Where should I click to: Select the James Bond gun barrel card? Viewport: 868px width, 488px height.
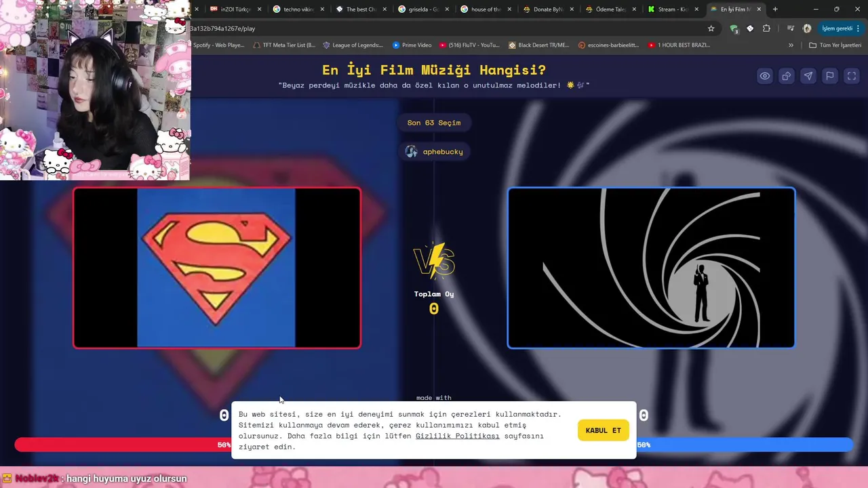651,268
